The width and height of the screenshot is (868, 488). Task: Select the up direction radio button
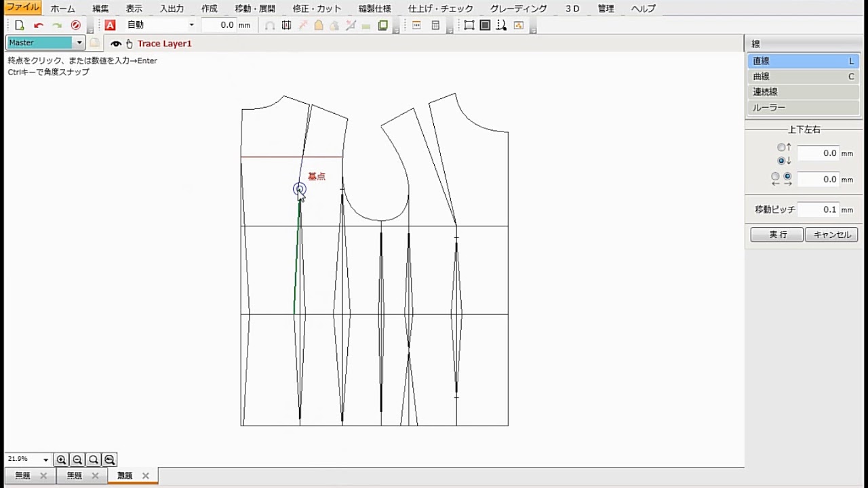781,147
